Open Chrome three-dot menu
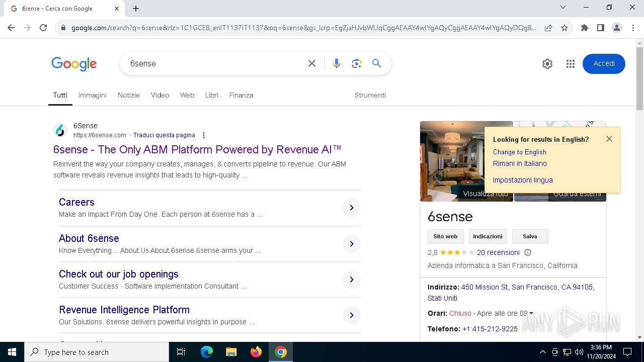 pyautogui.click(x=633, y=28)
